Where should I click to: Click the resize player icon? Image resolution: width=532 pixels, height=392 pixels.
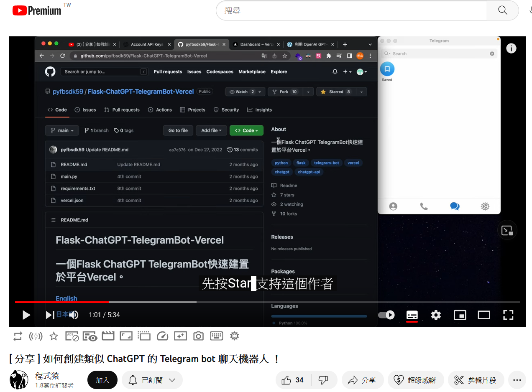[x=126, y=336]
